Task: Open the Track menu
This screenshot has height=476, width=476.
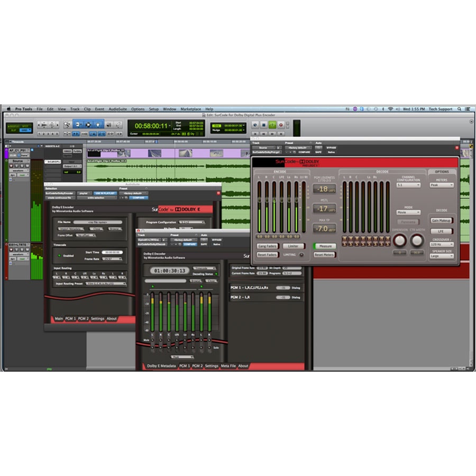Action: (75, 109)
